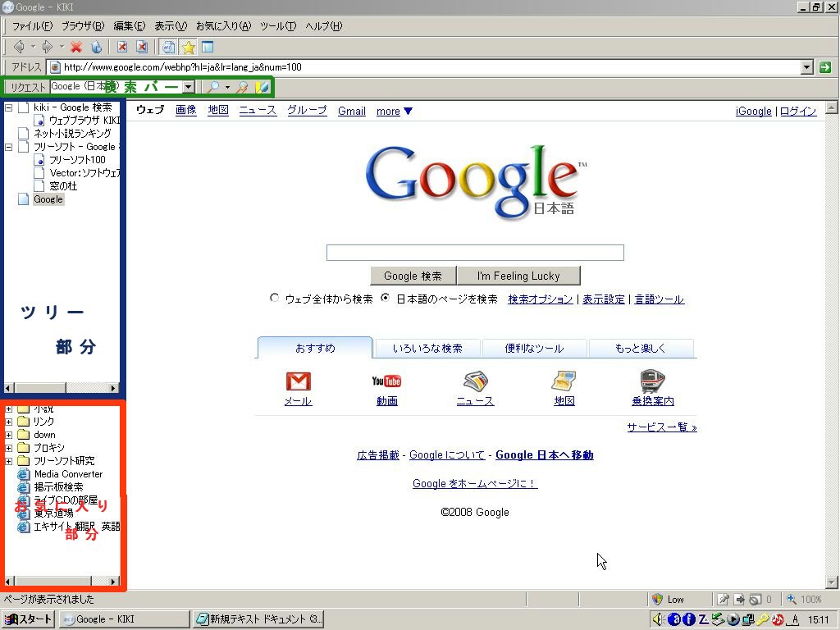Open the ブラウザ(B) menu
840x630 pixels.
(83, 25)
